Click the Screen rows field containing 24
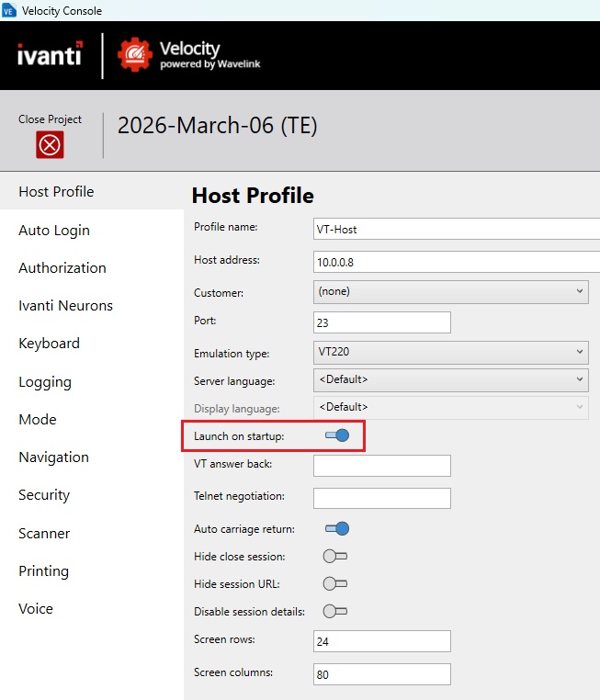This screenshot has width=600, height=700. point(382,641)
